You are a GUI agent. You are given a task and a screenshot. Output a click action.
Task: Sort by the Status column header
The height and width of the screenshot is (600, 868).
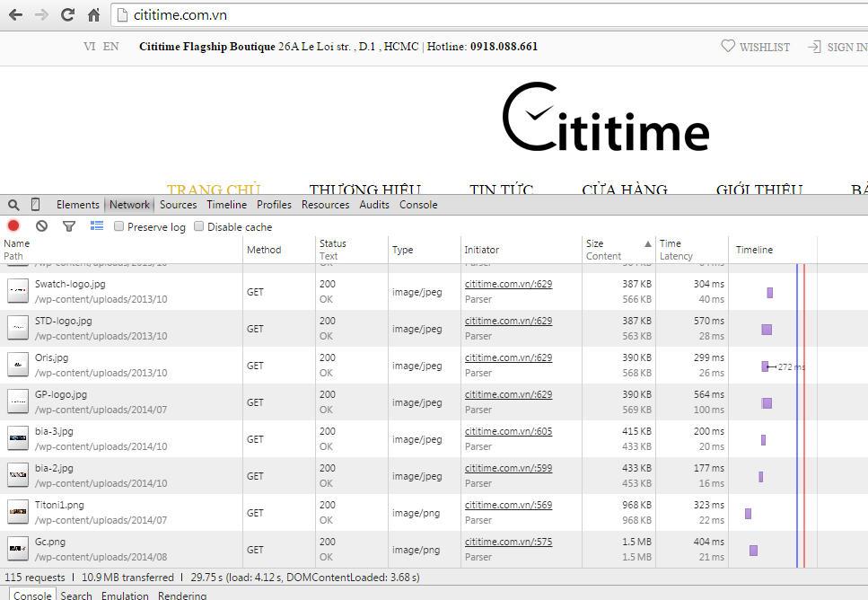pyautogui.click(x=352, y=250)
